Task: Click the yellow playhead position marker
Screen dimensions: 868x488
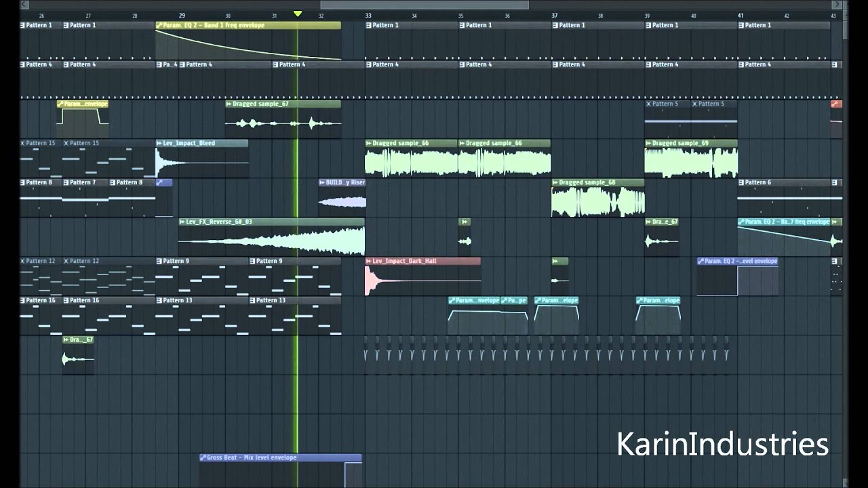Action: click(x=297, y=14)
